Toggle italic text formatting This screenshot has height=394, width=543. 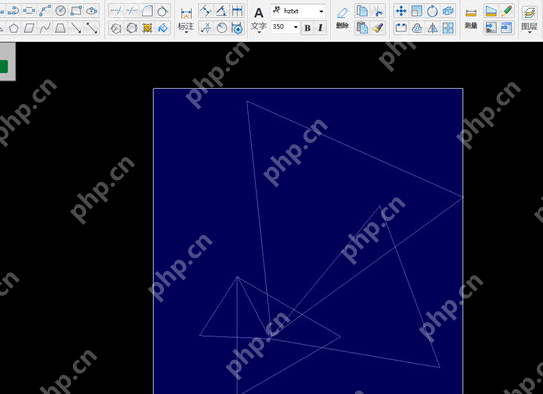(320, 28)
